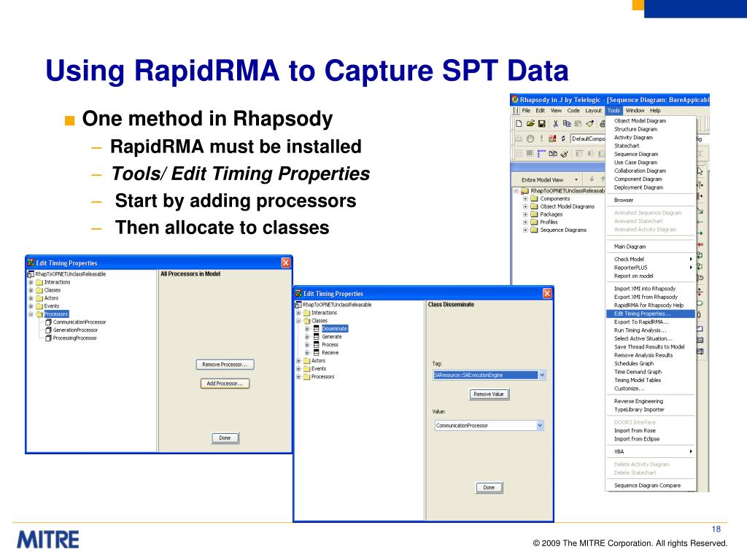Open the Code menu in Rhapsody
747x560 pixels.
tap(573, 111)
